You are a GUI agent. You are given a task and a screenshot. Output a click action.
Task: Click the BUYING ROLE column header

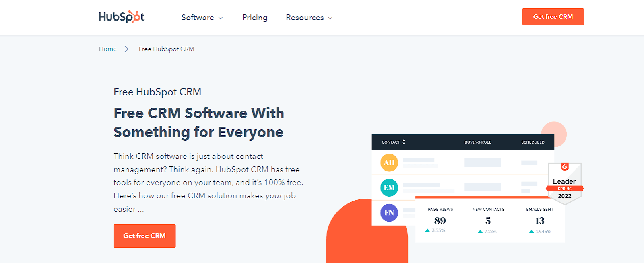pyautogui.click(x=478, y=142)
